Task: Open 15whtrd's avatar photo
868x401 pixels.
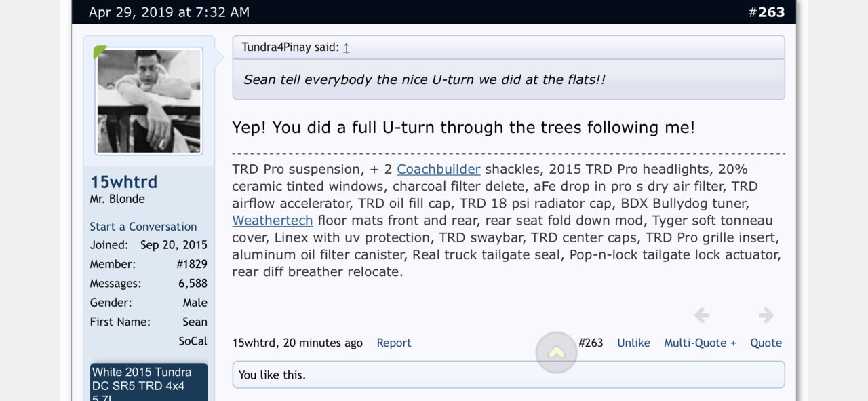Action: coord(149,100)
